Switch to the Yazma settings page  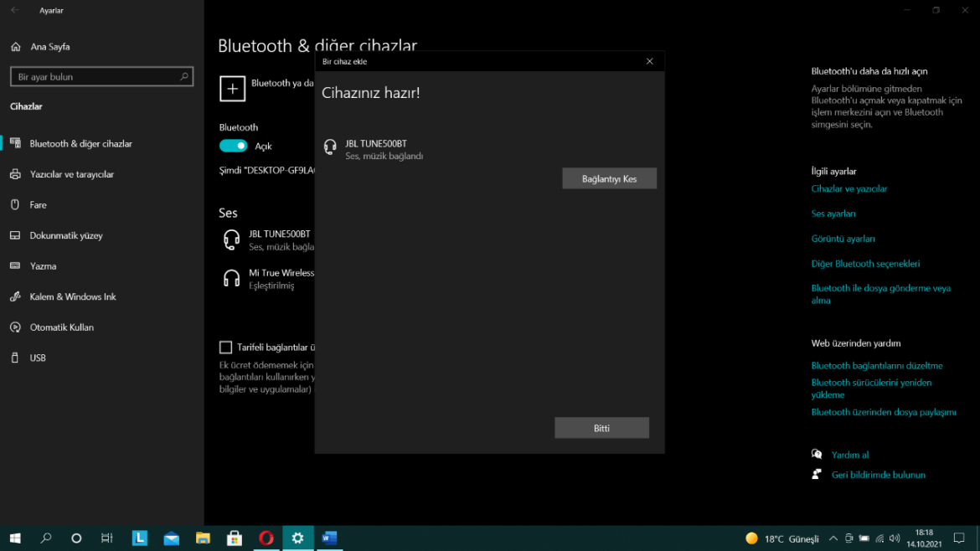[x=17, y=265]
